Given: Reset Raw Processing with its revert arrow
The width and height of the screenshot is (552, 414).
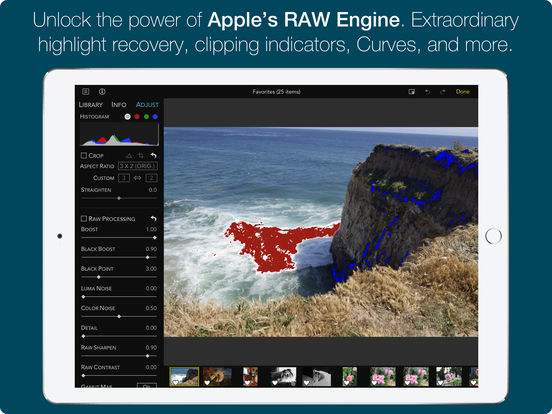Looking at the screenshot, I should (153, 218).
